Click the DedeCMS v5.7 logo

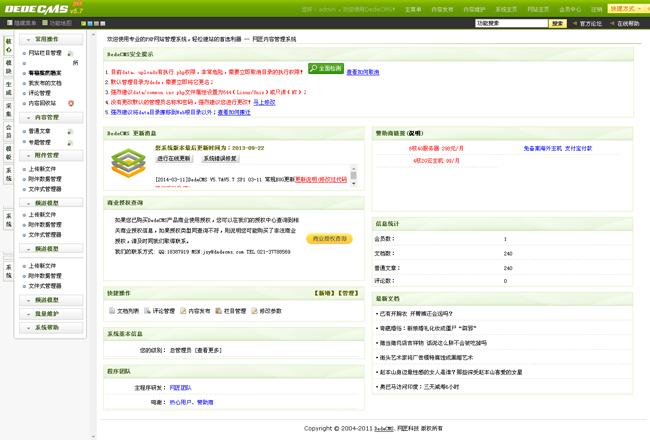coord(44,8)
